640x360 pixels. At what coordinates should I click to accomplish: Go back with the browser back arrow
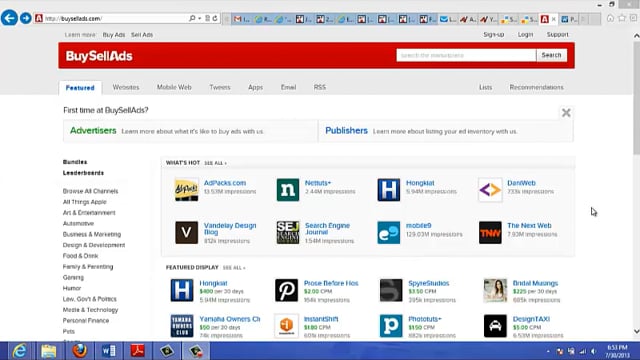pos(9,18)
